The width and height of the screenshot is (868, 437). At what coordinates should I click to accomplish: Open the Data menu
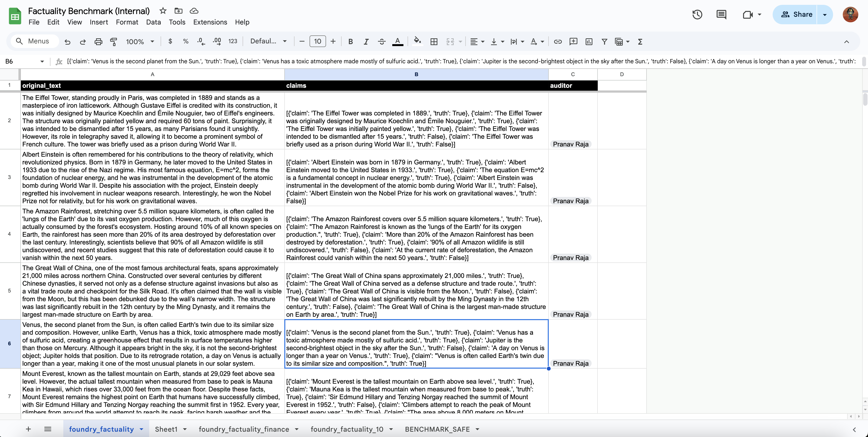153,22
